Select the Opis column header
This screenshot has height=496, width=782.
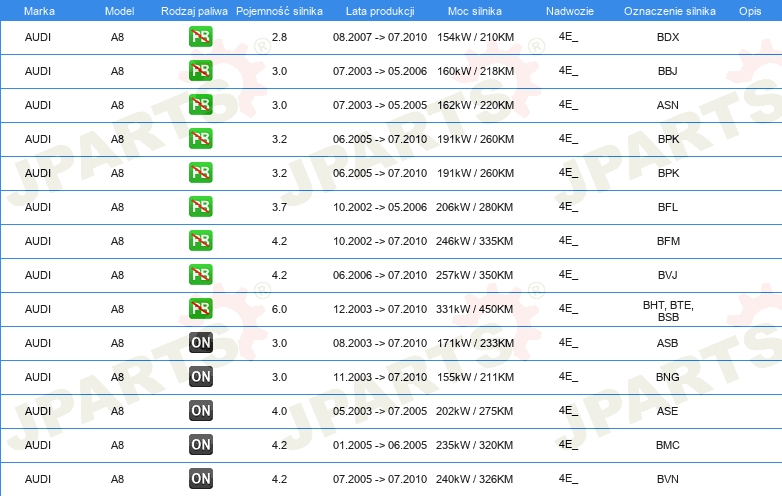coord(750,11)
